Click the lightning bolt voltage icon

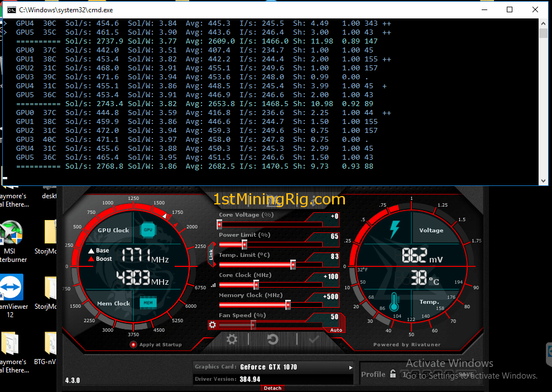(x=395, y=230)
